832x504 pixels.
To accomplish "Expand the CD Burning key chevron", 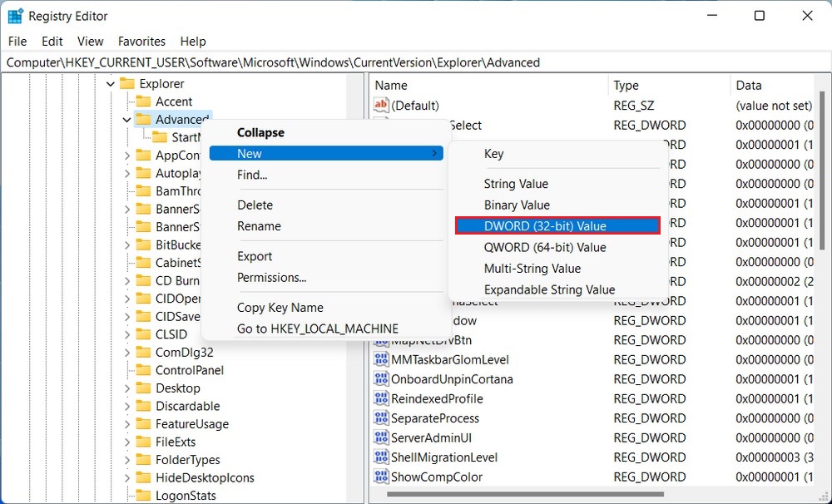I will [x=126, y=280].
